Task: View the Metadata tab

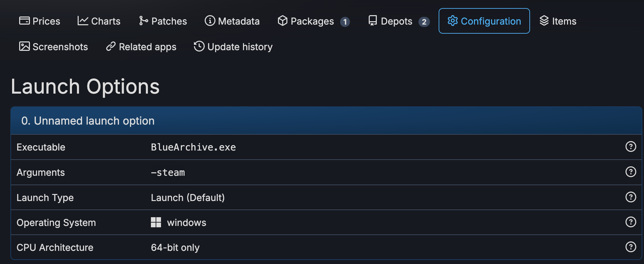Action: tap(232, 21)
